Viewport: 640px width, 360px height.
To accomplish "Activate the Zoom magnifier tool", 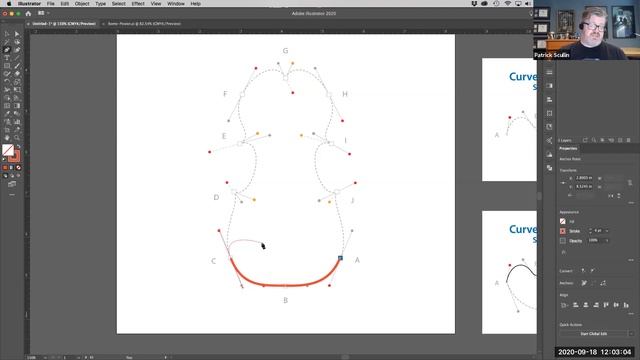I will (x=17, y=138).
